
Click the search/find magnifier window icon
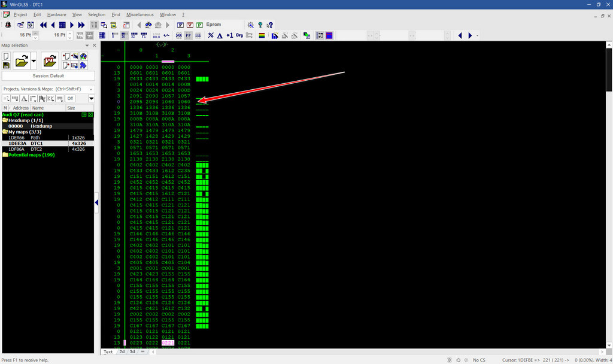coord(104,25)
